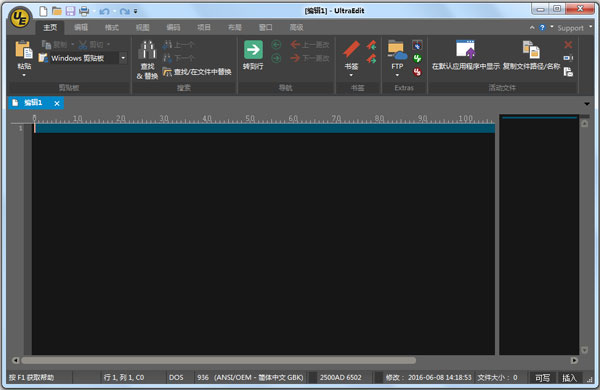Open the FTP folder cloud icon
This screenshot has height=390, width=600.
pos(397,50)
